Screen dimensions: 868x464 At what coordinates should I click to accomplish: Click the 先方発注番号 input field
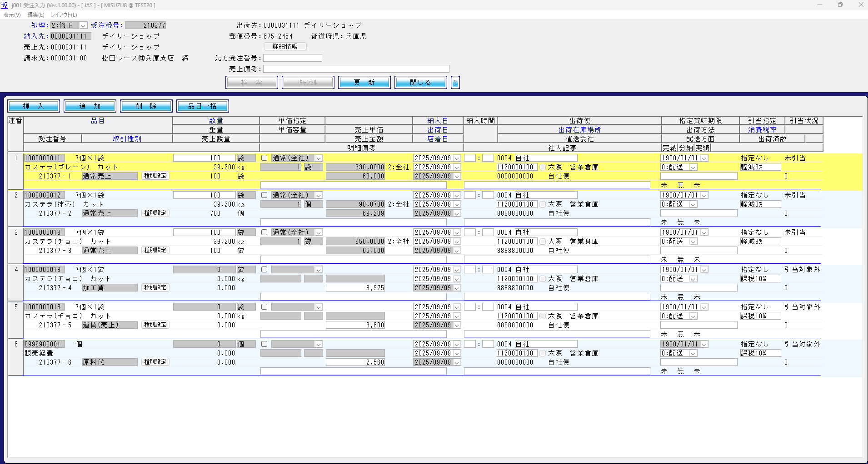[293, 58]
